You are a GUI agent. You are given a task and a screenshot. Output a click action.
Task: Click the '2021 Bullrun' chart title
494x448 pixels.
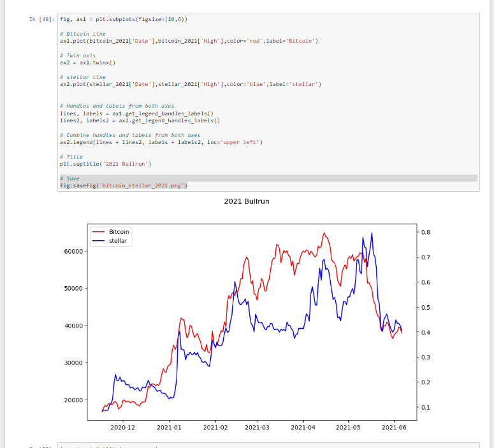pyautogui.click(x=247, y=201)
